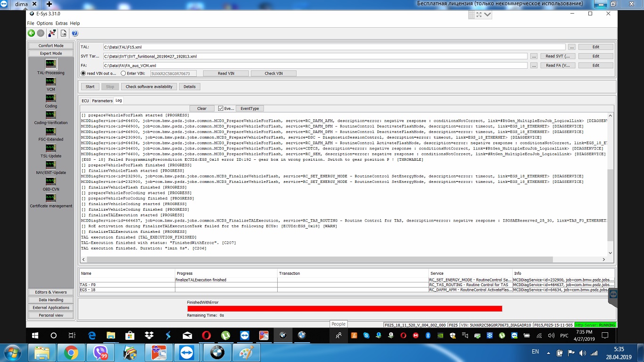The height and width of the screenshot is (362, 644).
Task: Collapse the Expert Mode section
Action: click(51, 53)
